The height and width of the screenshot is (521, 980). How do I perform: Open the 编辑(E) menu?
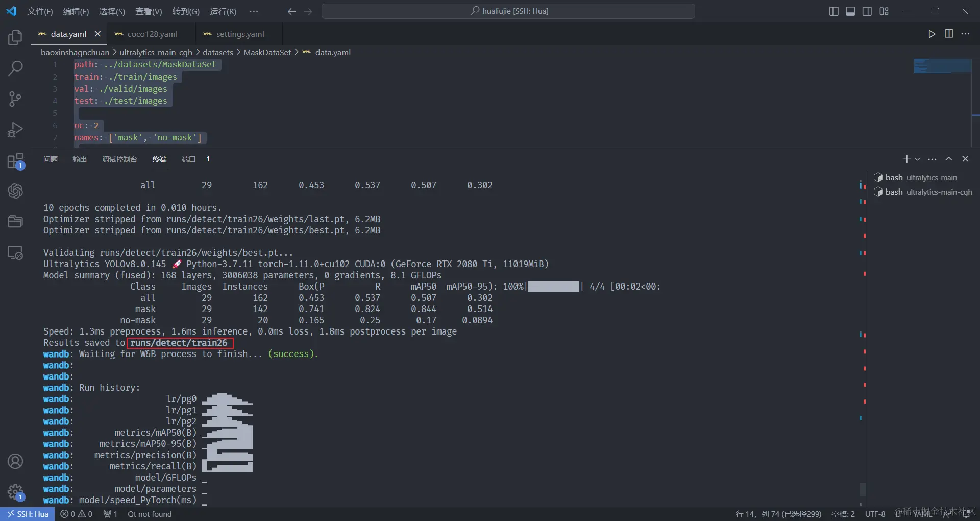76,11
